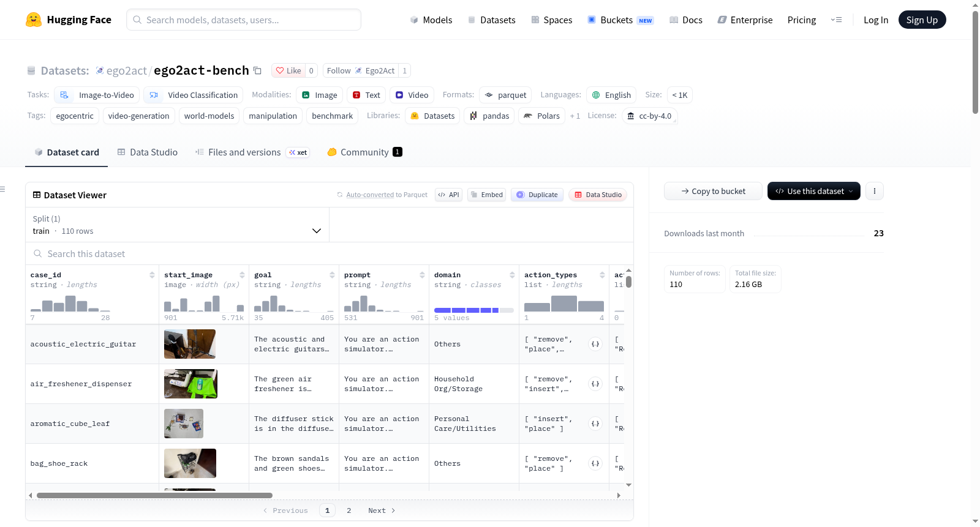Select the Dataset card tab
This screenshot has height=527, width=980.
tap(67, 152)
